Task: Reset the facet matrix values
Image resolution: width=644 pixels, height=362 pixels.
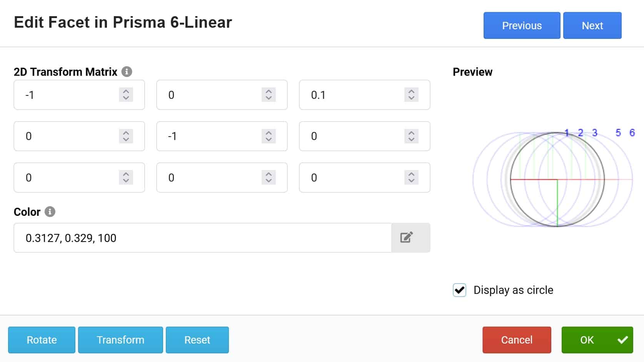Action: tap(197, 340)
